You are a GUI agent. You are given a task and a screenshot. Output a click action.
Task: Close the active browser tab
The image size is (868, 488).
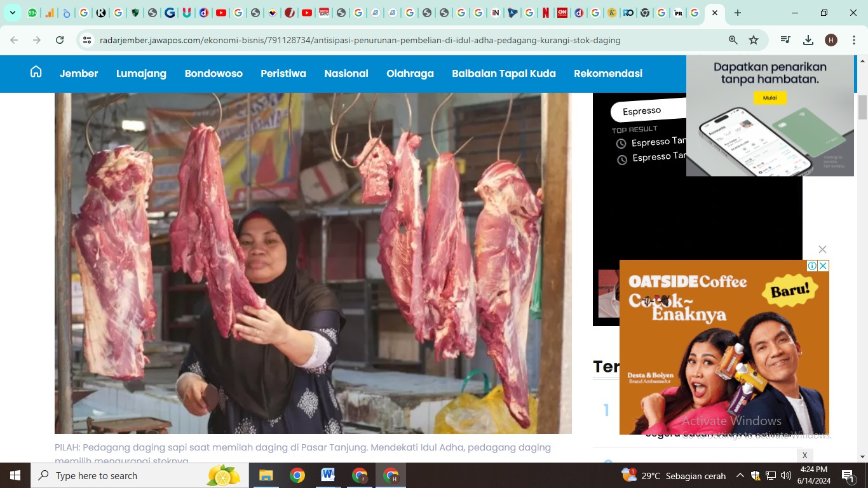click(715, 13)
